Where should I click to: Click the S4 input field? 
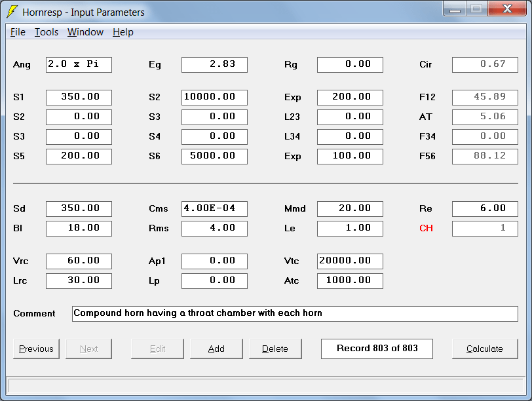pos(214,137)
